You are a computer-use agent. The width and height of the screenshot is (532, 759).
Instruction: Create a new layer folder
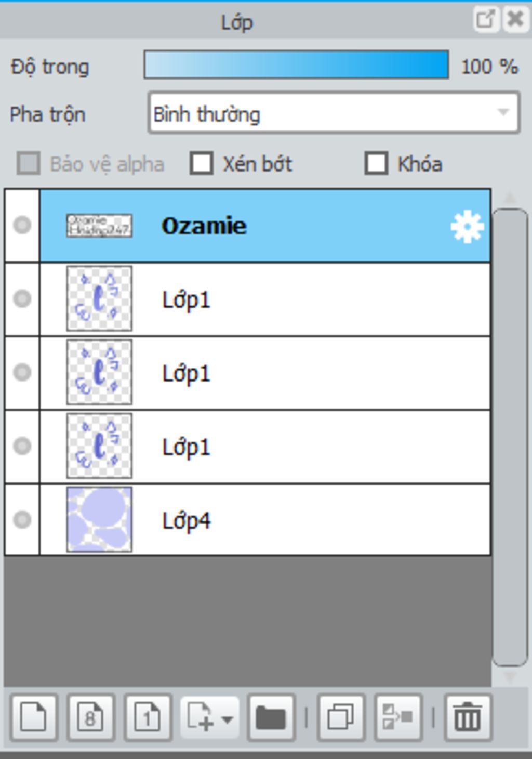pos(271,717)
